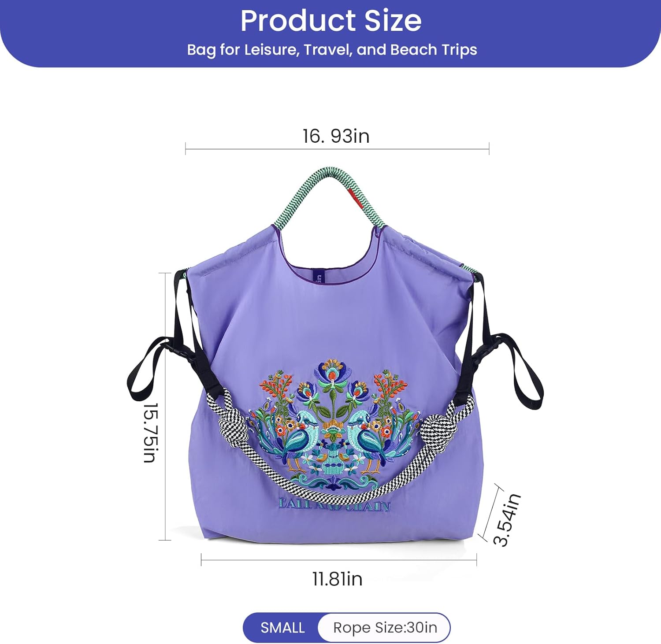
Task: Click the Product Size heading
Action: click(331, 21)
